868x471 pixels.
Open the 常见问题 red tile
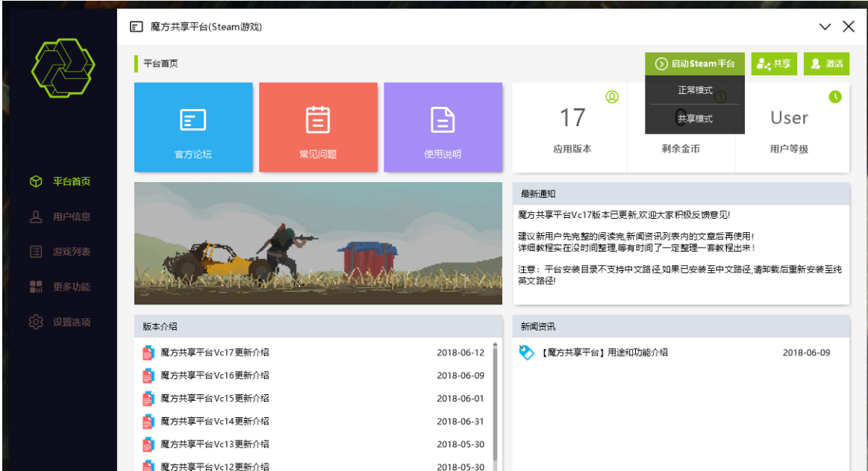pyautogui.click(x=318, y=128)
